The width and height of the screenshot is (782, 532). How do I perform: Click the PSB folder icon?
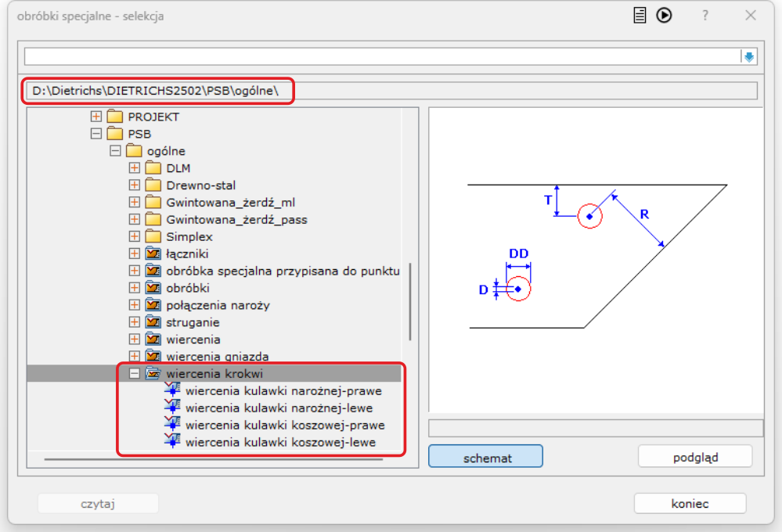click(115, 133)
